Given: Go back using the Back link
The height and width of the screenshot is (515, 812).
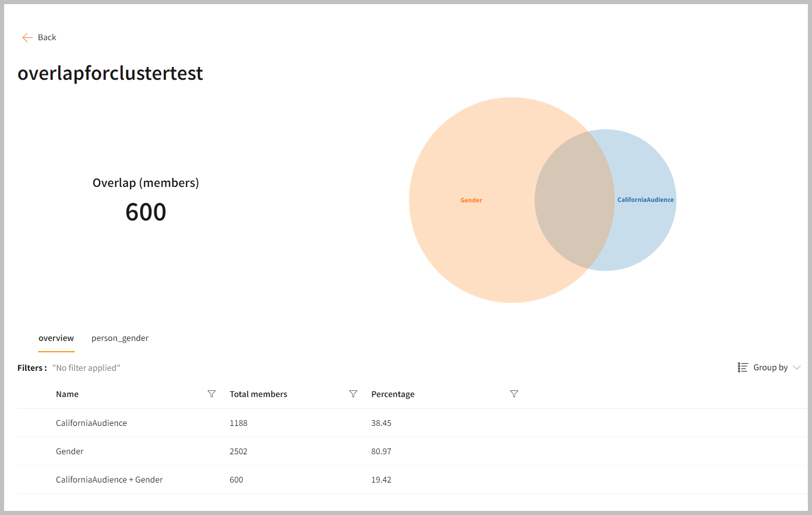Looking at the screenshot, I should tap(47, 38).
